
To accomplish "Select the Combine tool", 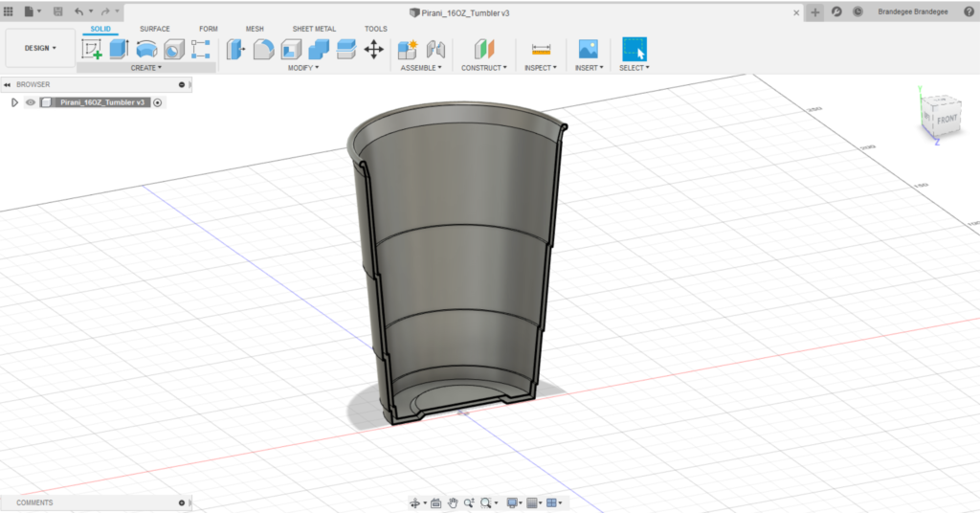I will pyautogui.click(x=318, y=49).
